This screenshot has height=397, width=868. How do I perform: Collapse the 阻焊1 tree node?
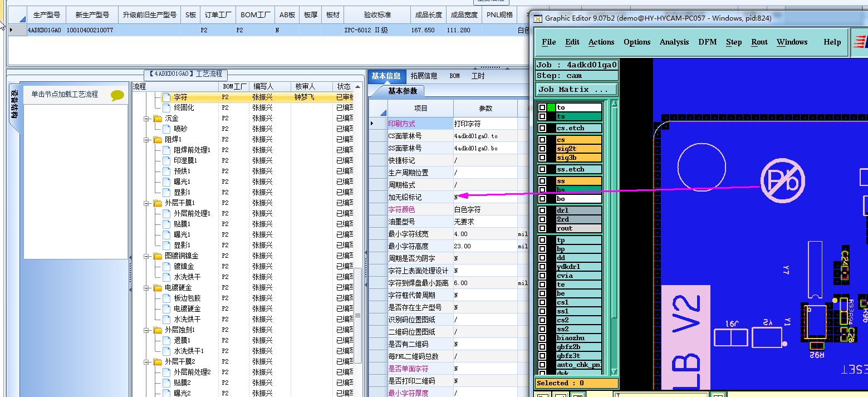[x=146, y=139]
